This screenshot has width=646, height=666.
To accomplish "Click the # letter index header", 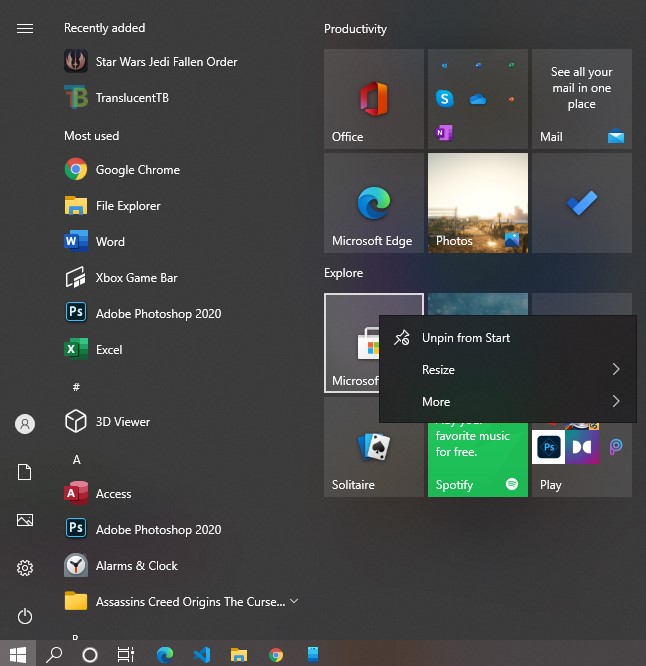I will click(76, 387).
